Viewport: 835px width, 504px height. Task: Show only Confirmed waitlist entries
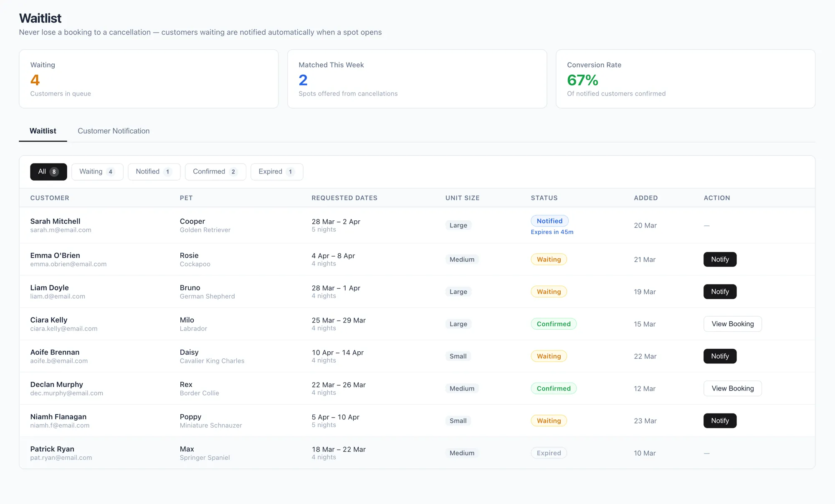tap(215, 171)
